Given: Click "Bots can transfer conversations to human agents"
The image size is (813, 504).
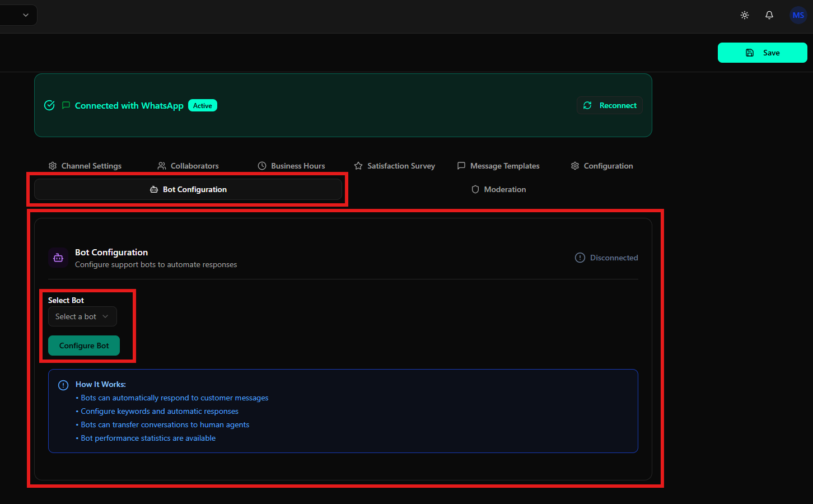Looking at the screenshot, I should [165, 424].
